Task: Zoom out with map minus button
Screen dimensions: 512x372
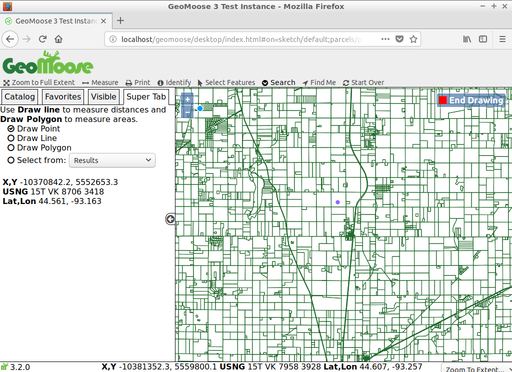Action: (187, 112)
